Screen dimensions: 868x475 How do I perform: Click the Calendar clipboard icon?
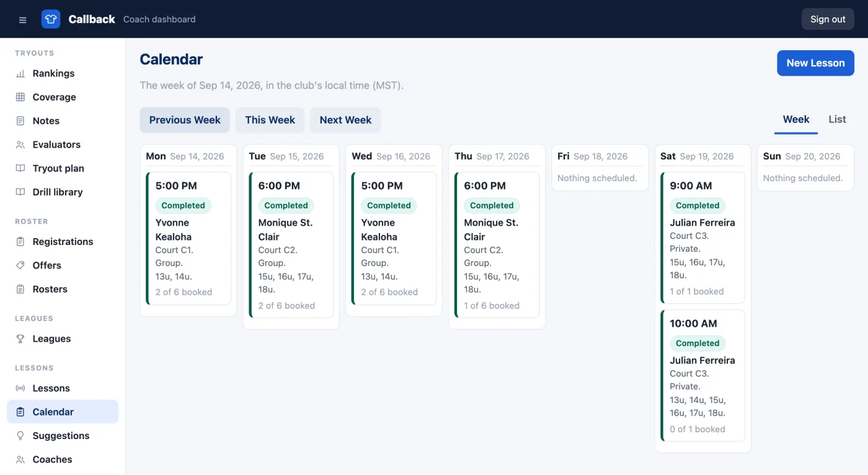20,412
